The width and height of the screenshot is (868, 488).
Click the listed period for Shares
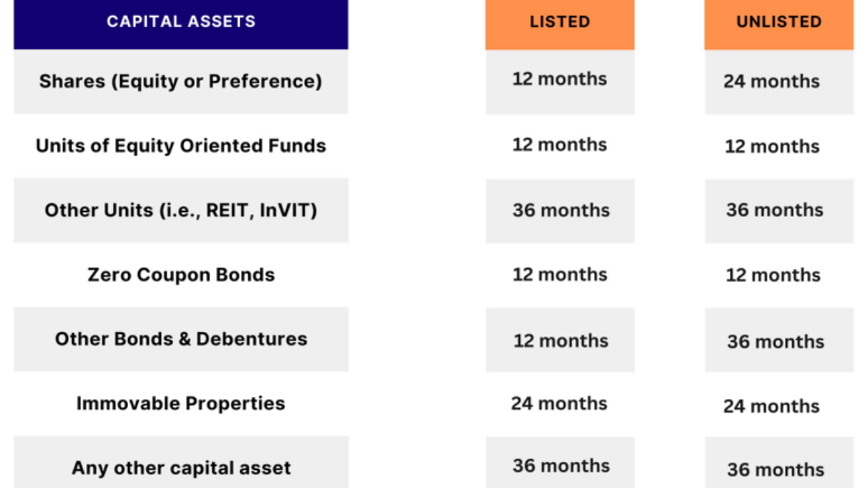click(559, 79)
